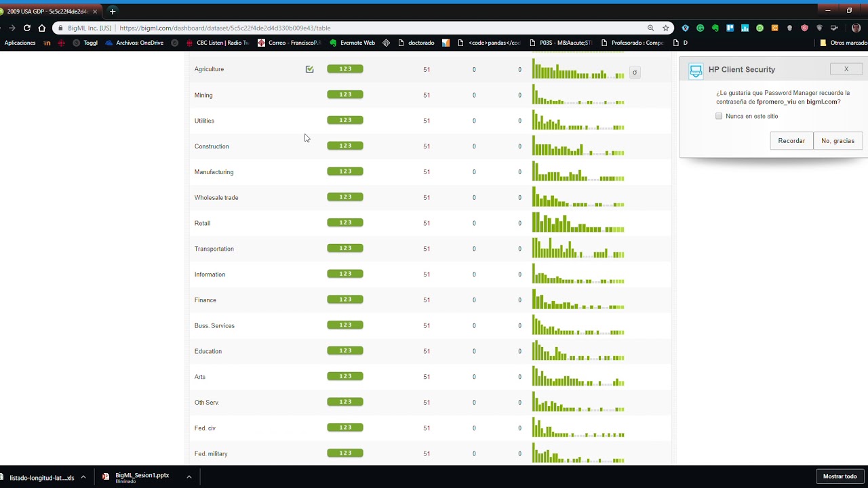This screenshot has height=488, width=868.
Task: Click the numeric 123 type badge for Retail
Action: pos(345,222)
